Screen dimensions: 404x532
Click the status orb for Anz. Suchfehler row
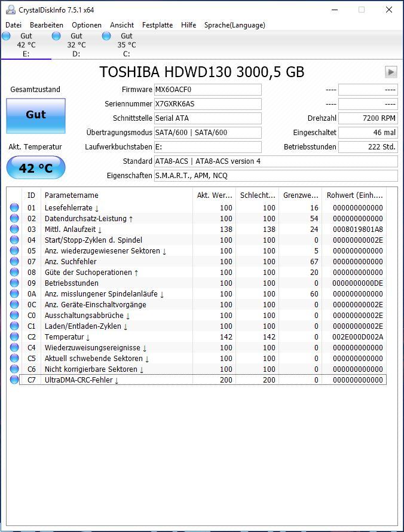14,262
